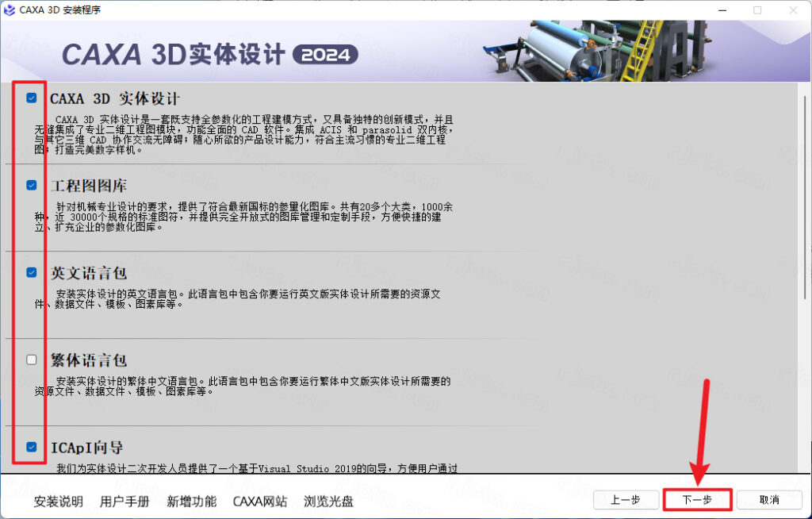This screenshot has height=519, width=812.
Task: Visit the CAXA网站 link
Action: click(x=259, y=502)
